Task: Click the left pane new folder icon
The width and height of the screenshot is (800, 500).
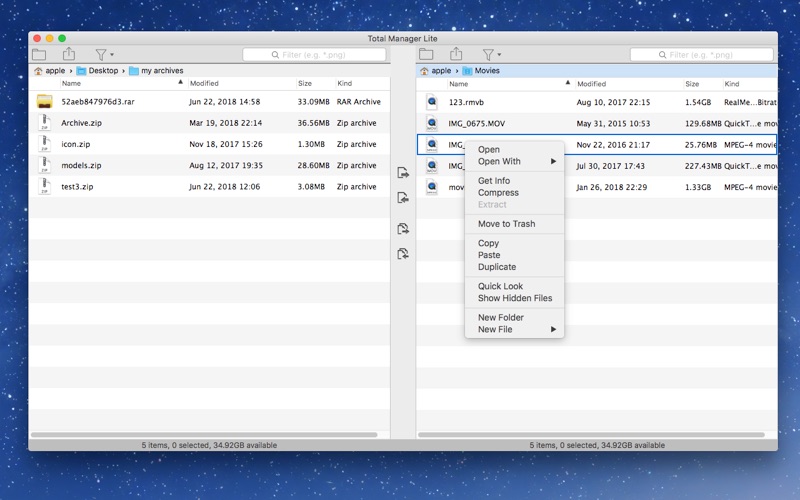Action: [39, 54]
